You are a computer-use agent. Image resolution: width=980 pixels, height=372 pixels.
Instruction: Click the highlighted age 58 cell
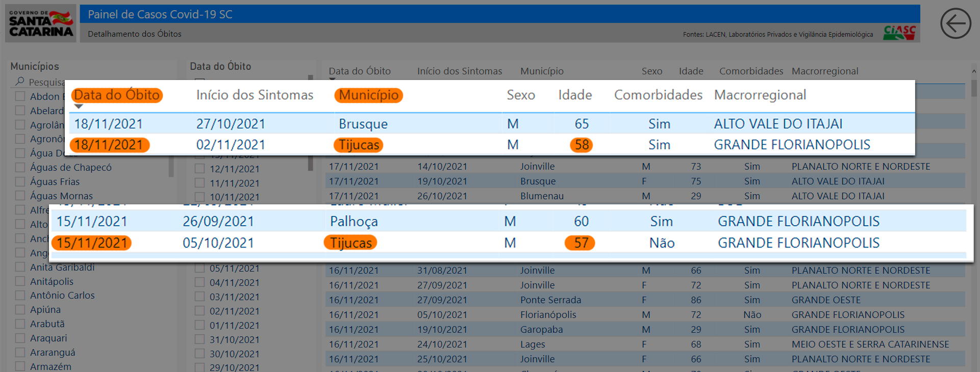pos(582,145)
